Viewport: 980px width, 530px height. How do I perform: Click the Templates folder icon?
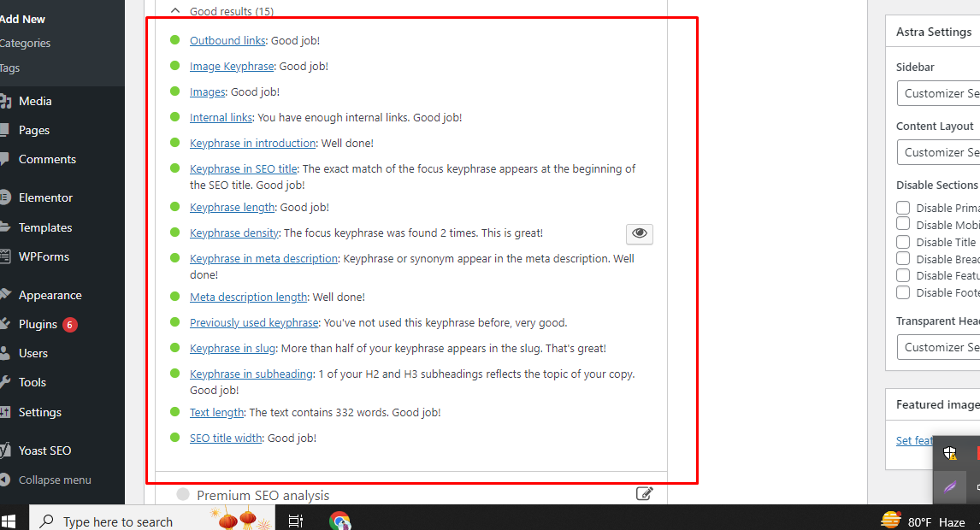(5, 227)
